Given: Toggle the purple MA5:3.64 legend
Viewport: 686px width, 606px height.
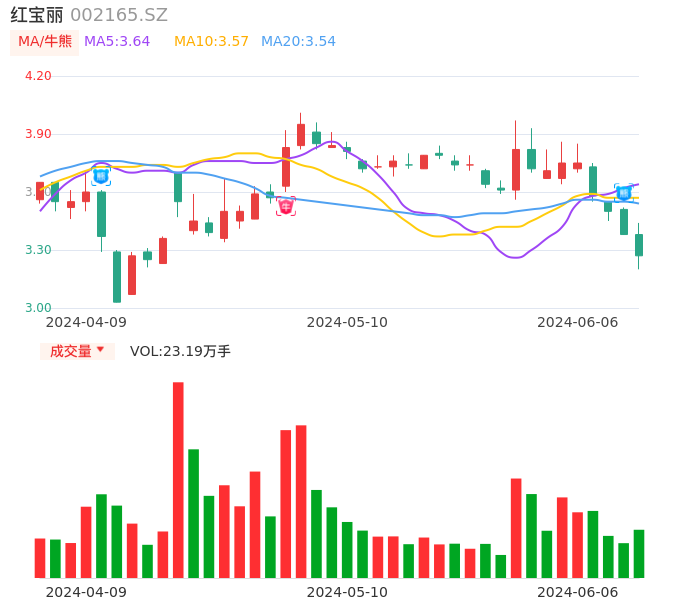Looking at the screenshot, I should pos(117,41).
